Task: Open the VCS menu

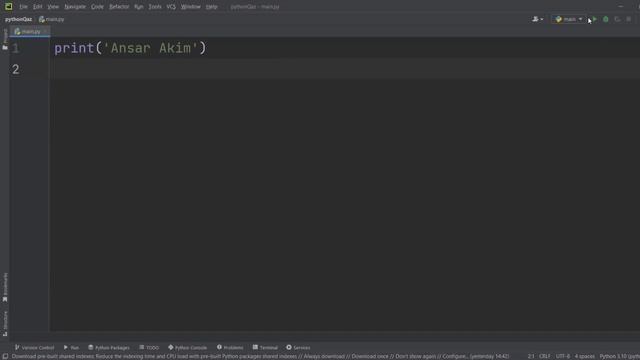Action: click(x=171, y=7)
